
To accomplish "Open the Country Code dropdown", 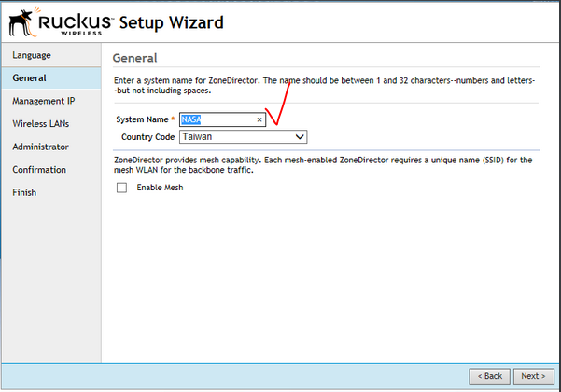I will pyautogui.click(x=243, y=137).
